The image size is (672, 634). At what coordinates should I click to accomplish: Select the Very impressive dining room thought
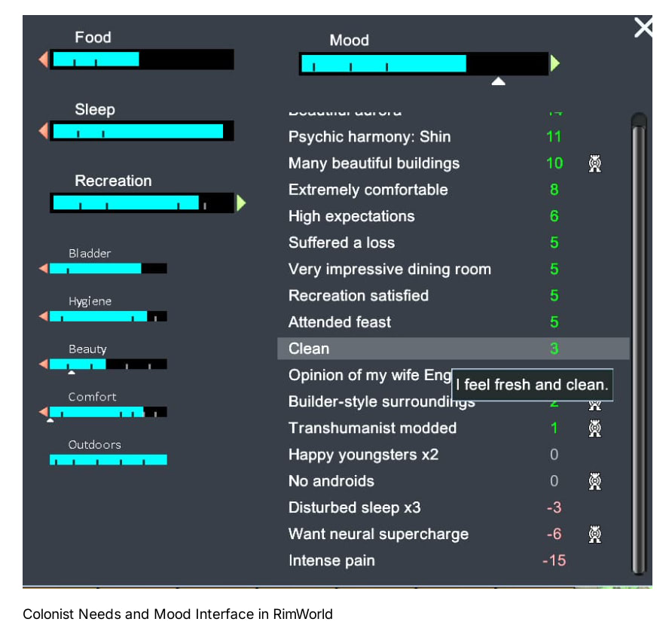[389, 270]
